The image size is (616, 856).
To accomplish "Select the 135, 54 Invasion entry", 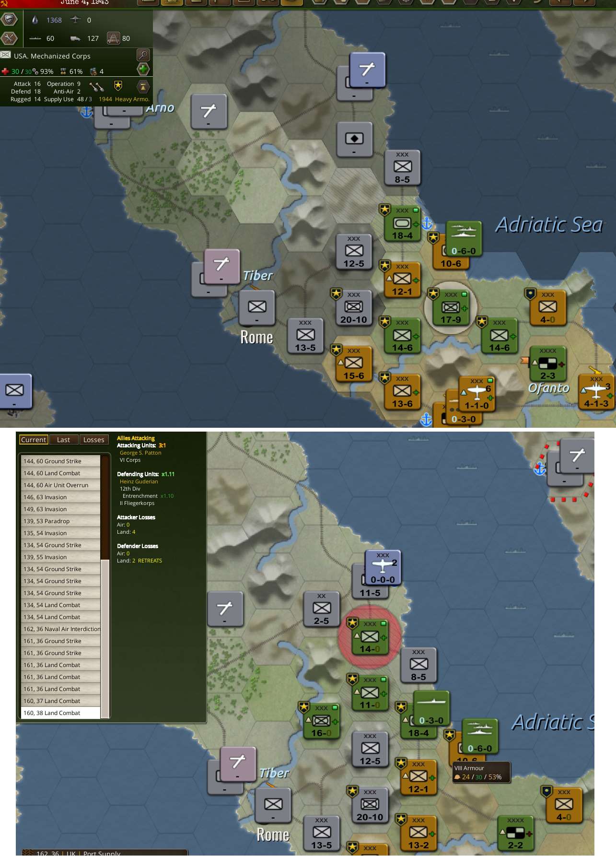I will [x=60, y=533].
